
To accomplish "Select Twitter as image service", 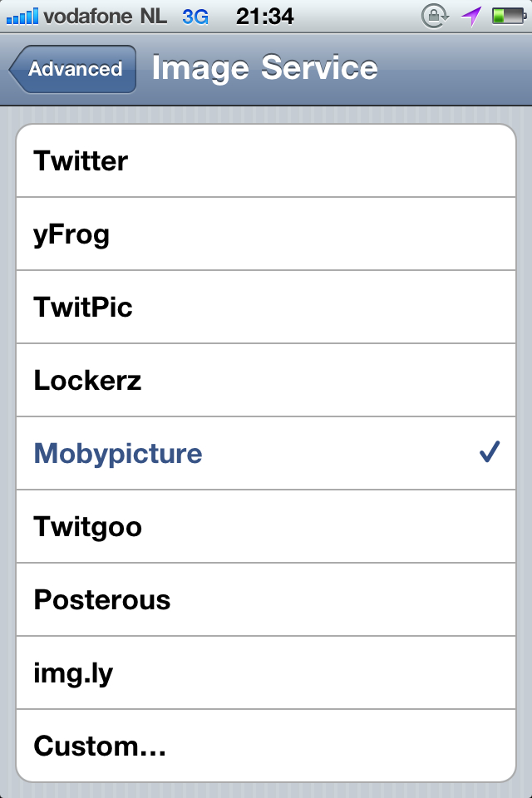I will (266, 161).
